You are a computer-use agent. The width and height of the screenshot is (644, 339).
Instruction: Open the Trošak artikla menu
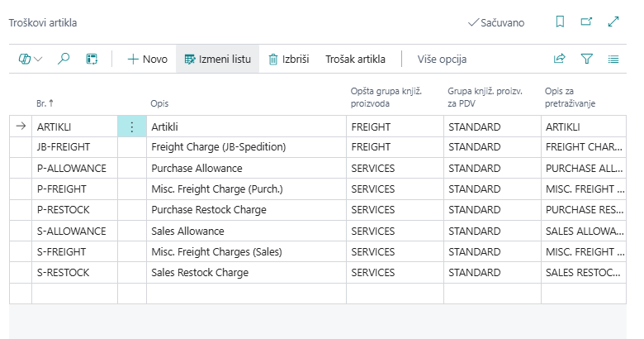(355, 59)
